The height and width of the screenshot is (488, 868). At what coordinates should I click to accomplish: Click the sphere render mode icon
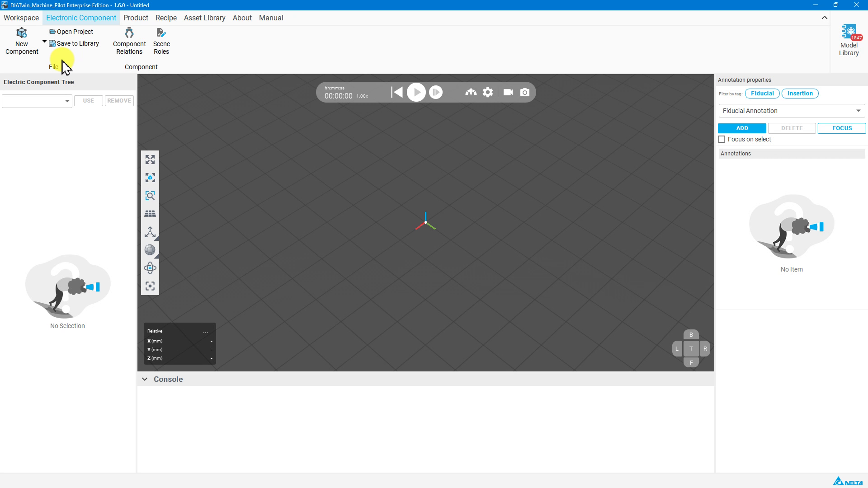[x=150, y=250]
